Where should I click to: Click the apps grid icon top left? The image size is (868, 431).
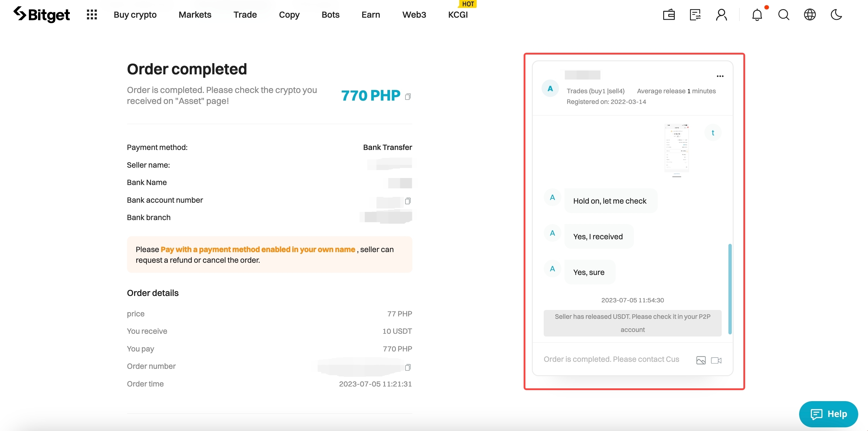click(x=91, y=13)
